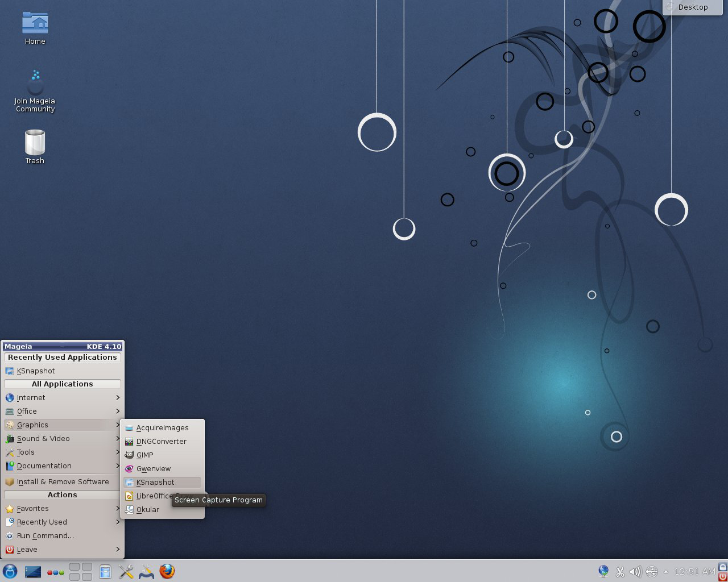This screenshot has height=582, width=728.
Task: Launch DNGConverter from the submenu
Action: (162, 442)
